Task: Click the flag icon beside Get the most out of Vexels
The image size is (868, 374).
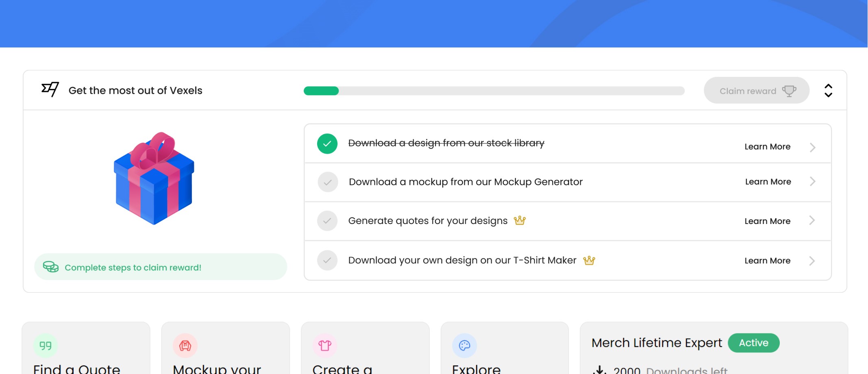Action: click(50, 89)
